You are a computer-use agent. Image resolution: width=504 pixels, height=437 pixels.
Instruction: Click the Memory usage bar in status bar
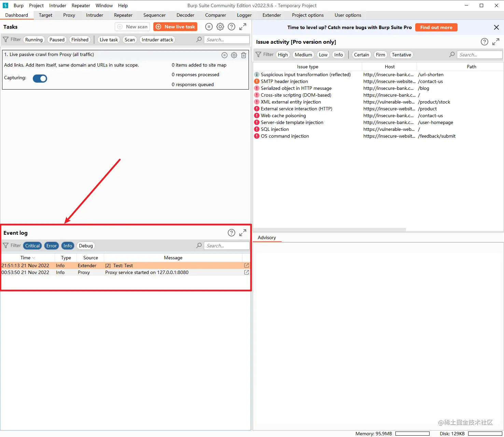coord(412,434)
